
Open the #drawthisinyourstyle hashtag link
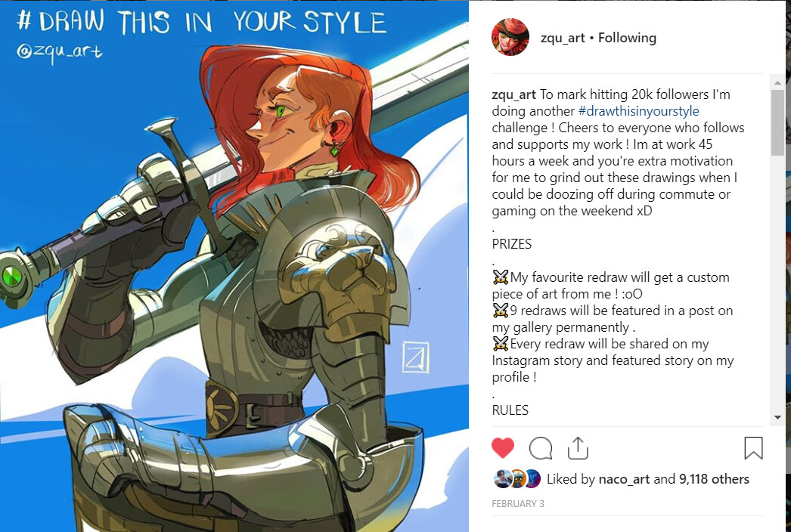point(639,111)
